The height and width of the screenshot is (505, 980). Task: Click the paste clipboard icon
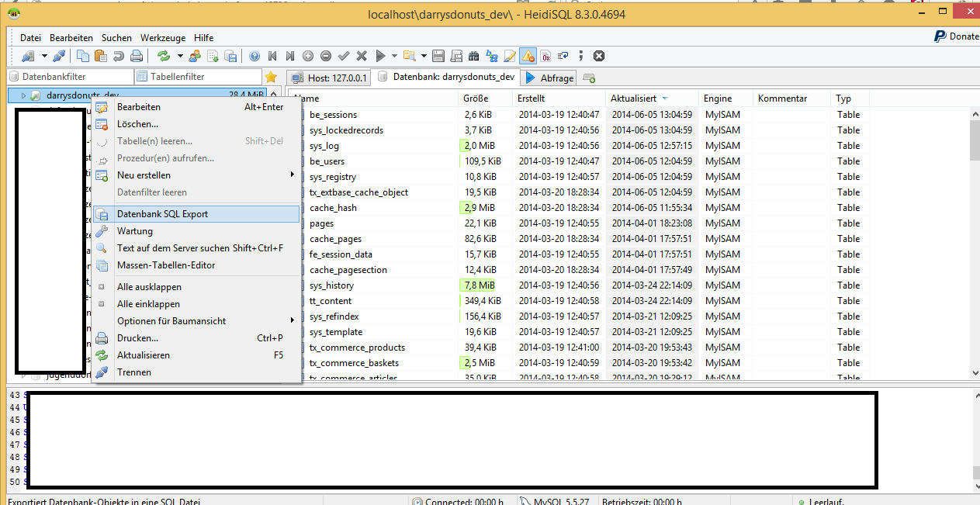tap(101, 56)
